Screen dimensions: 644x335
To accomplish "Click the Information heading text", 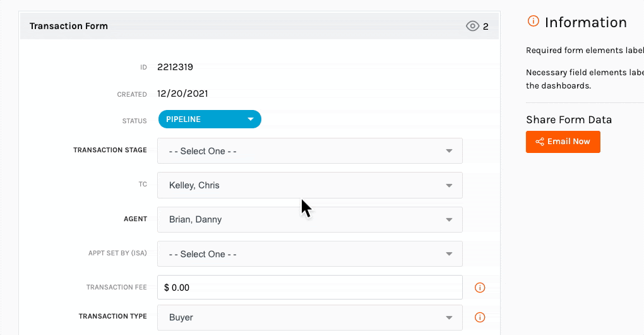I will 586,22.
